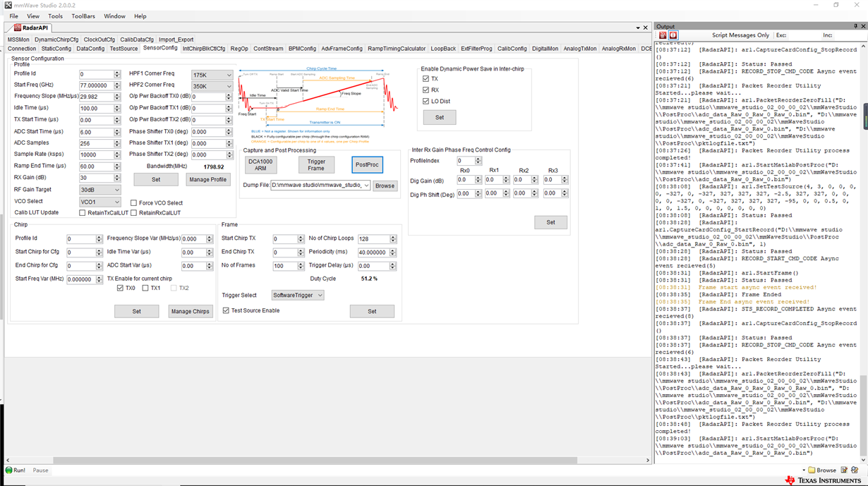Check the RetainRxCalLUT option
This screenshot has width=868, height=486.
[x=133, y=213]
